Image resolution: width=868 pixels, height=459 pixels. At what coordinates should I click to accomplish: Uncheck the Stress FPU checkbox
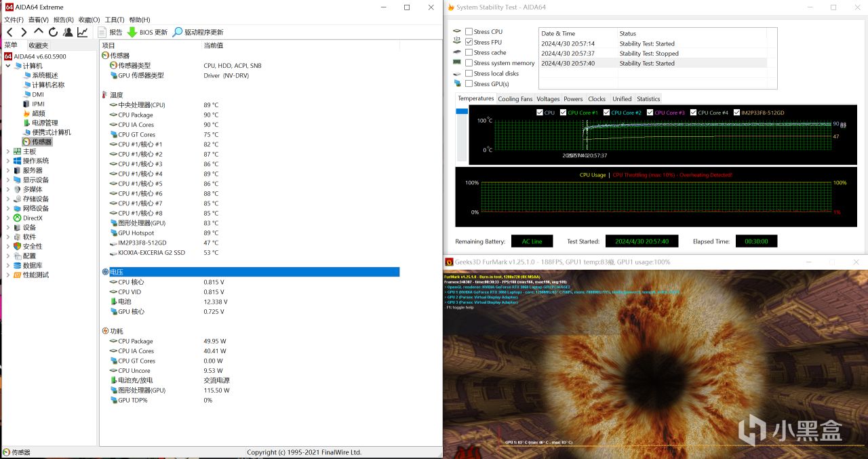469,42
